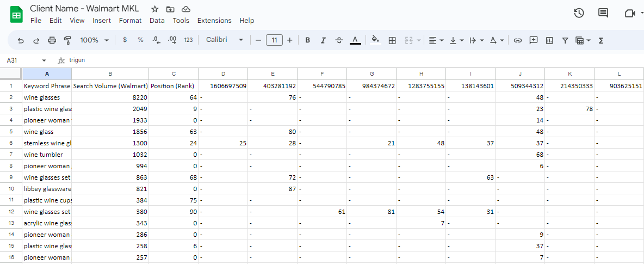Select the wine tumbler cell
This screenshot has width=644, height=264.
coord(47,155)
